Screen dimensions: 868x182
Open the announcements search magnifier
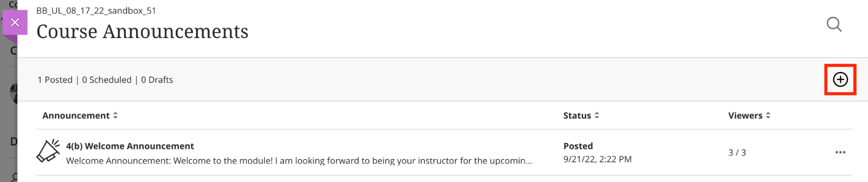pos(834,25)
